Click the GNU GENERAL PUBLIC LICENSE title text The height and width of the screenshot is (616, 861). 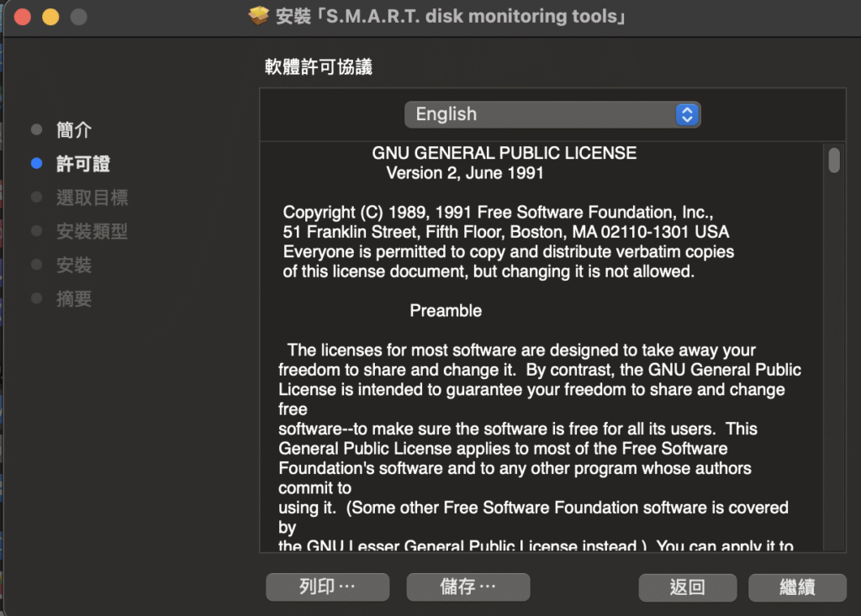[x=504, y=153]
